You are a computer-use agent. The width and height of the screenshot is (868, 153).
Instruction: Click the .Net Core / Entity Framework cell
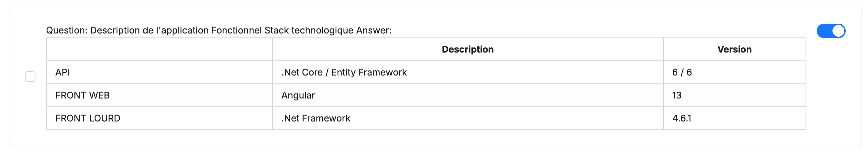[x=468, y=72]
